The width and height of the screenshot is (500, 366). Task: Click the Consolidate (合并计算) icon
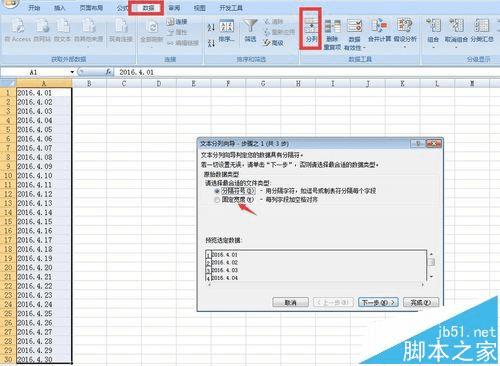click(379, 26)
